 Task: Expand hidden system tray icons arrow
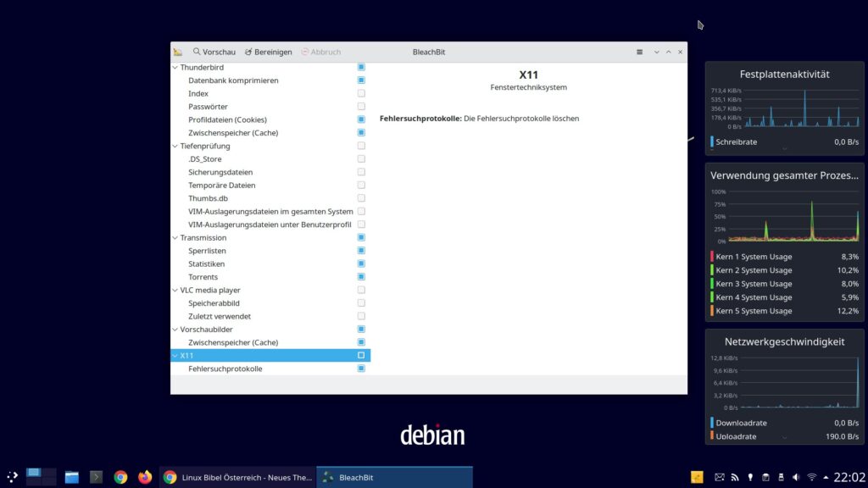(826, 477)
